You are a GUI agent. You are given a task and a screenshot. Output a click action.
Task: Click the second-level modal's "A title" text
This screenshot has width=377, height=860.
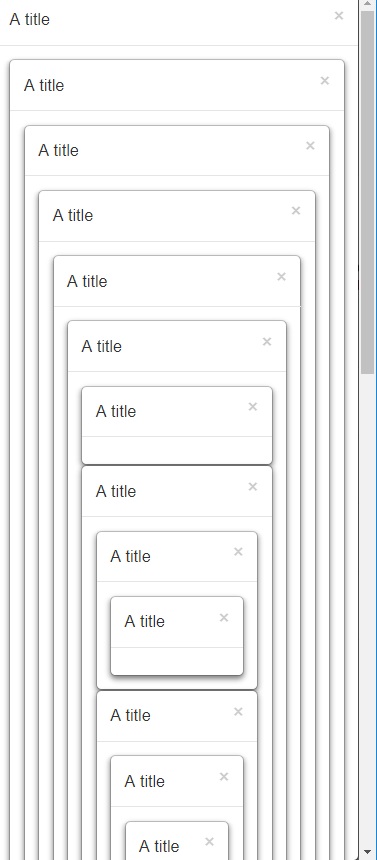pos(44,85)
